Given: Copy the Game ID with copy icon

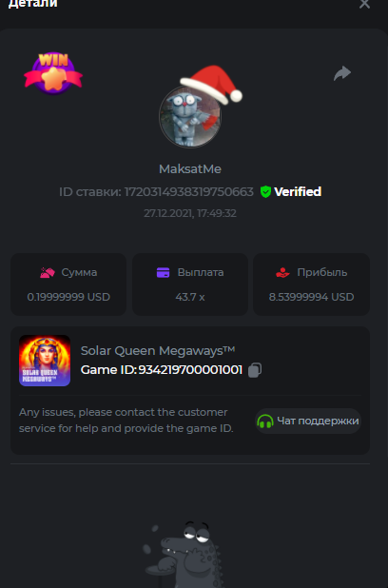Looking at the screenshot, I should tap(255, 370).
